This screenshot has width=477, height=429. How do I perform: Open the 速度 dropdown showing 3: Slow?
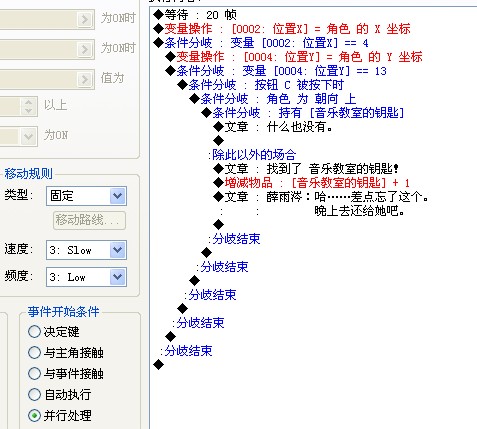86,250
